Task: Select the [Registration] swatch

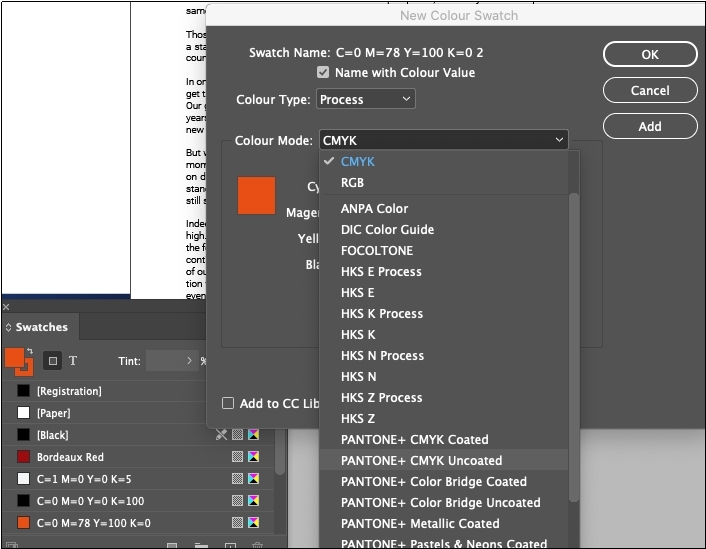Action: [104, 391]
